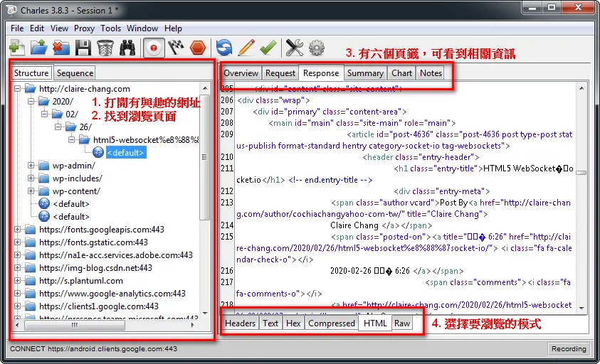The width and height of the screenshot is (600, 364).
Task: Open the Help menu
Action: [174, 28]
